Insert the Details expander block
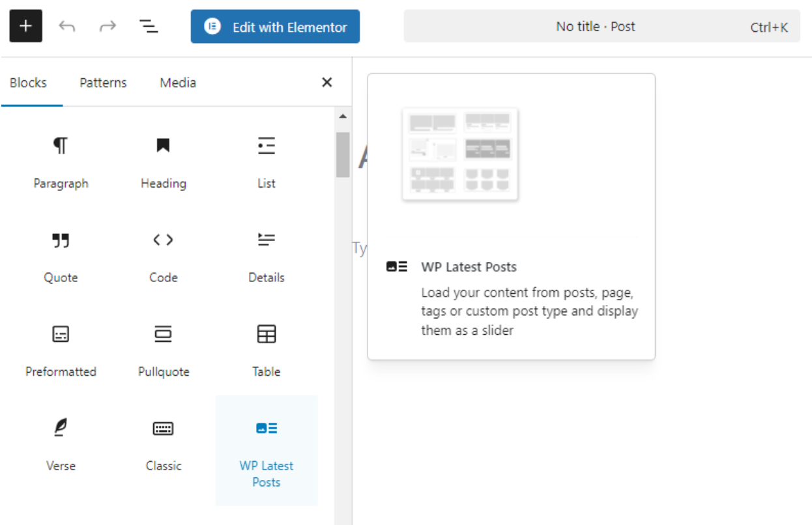The width and height of the screenshot is (812, 525). (267, 257)
